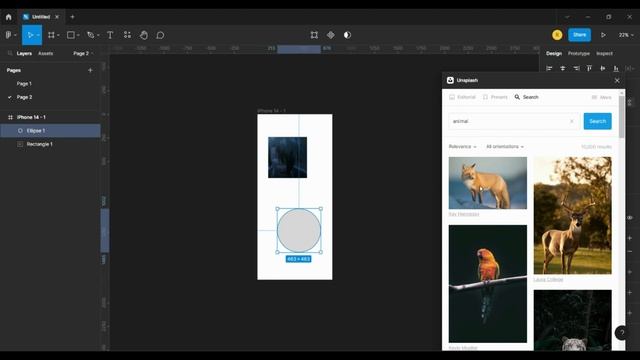Select the Move tool
The width and height of the screenshot is (640, 360).
[30, 35]
